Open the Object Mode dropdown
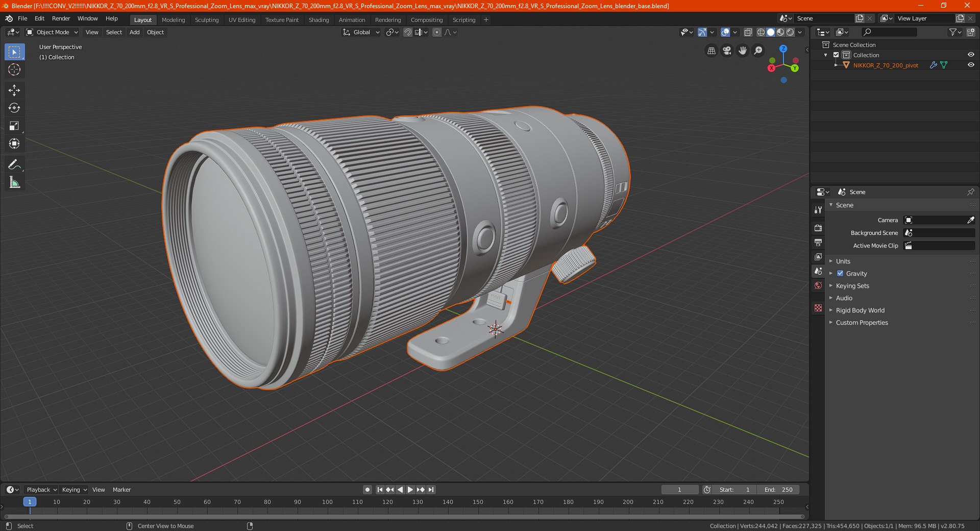Viewport: 980px width, 531px height. pyautogui.click(x=52, y=32)
